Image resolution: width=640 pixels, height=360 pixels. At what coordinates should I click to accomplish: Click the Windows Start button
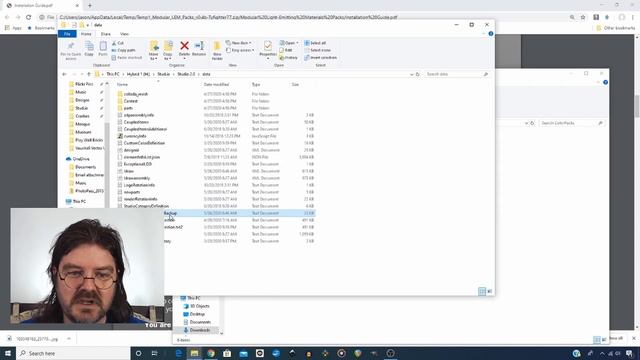click(x=8, y=353)
